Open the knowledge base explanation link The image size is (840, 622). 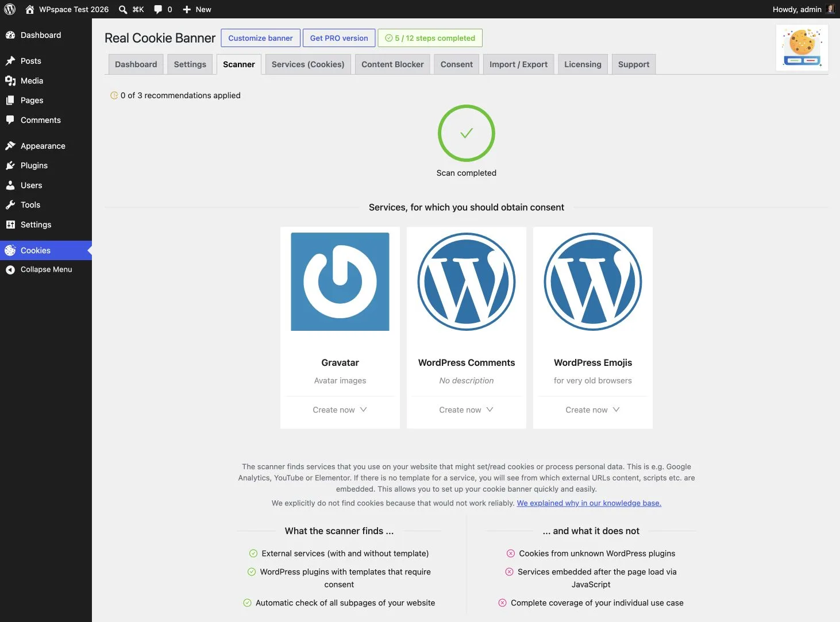pyautogui.click(x=589, y=503)
